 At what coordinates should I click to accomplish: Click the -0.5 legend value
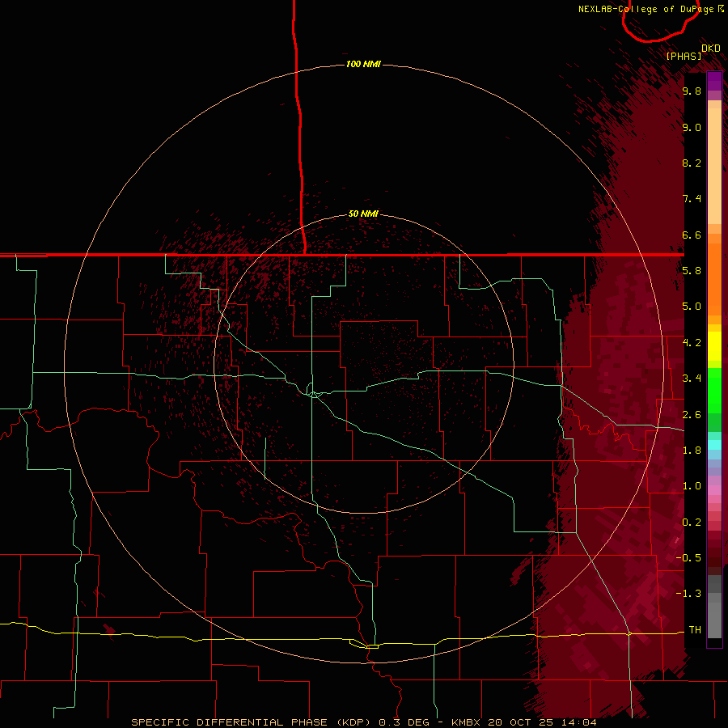pos(688,558)
